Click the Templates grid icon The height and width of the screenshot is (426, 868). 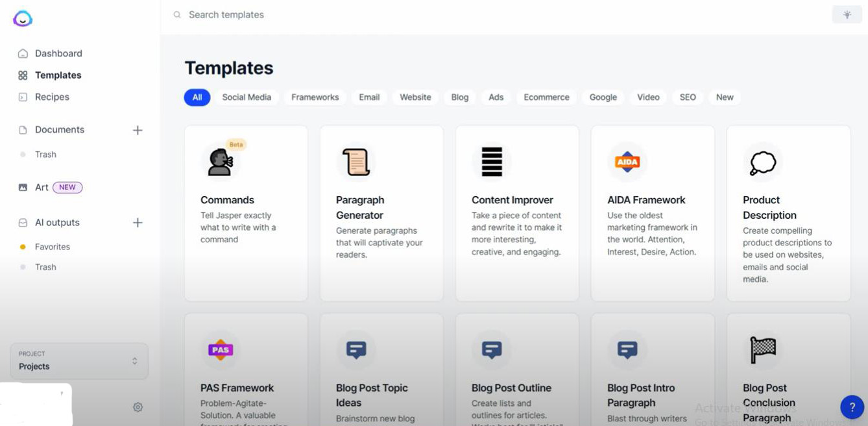tap(23, 75)
